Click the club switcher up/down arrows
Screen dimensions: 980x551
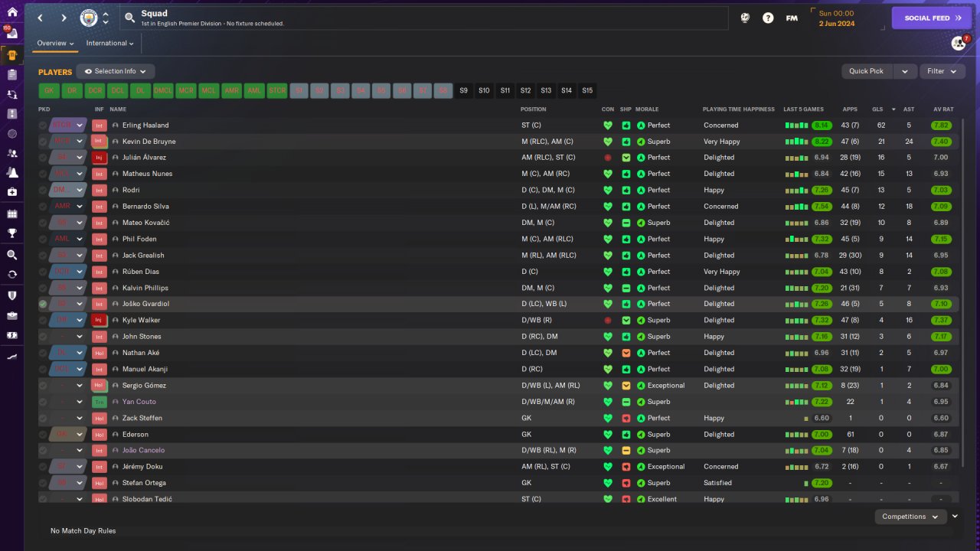pyautogui.click(x=106, y=18)
